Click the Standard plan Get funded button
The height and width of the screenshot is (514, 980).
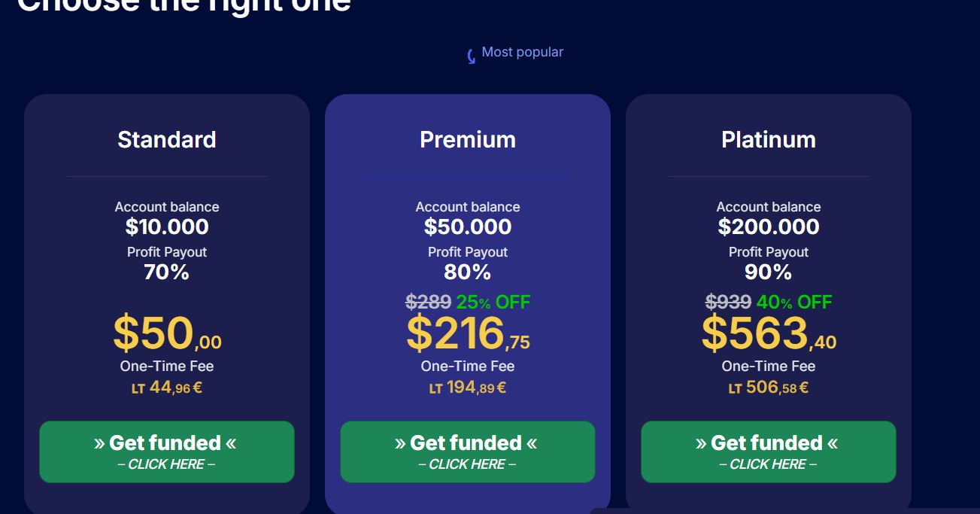click(x=167, y=452)
